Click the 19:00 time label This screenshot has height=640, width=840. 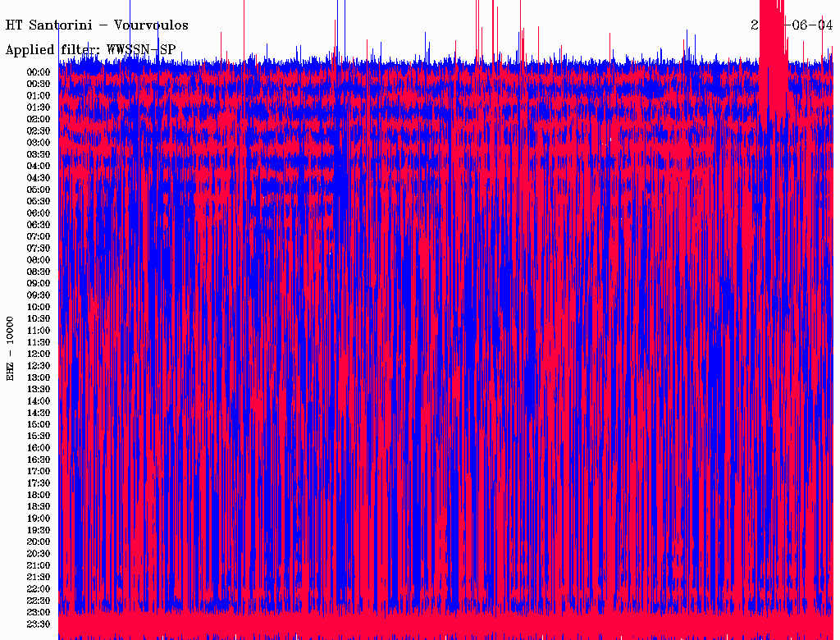click(39, 519)
